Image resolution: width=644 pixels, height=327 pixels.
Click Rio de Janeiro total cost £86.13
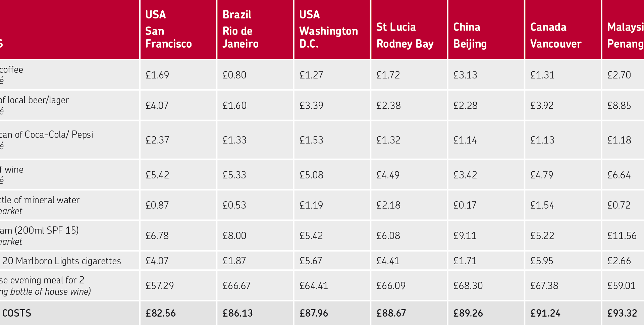(237, 313)
